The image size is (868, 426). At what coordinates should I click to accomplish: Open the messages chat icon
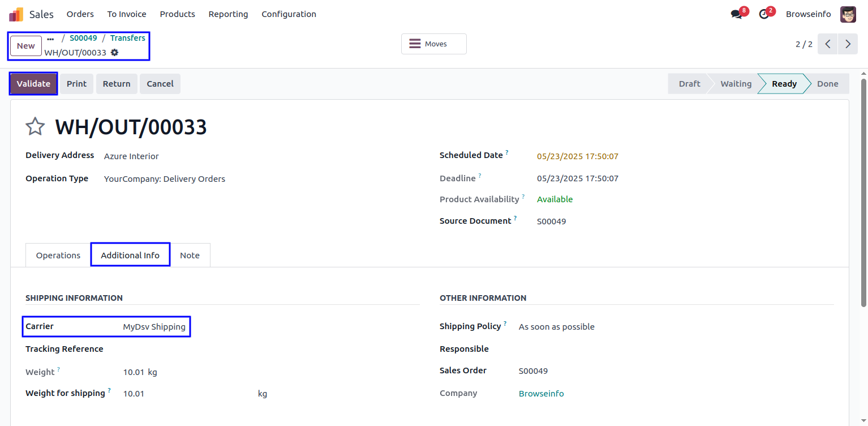click(x=736, y=14)
